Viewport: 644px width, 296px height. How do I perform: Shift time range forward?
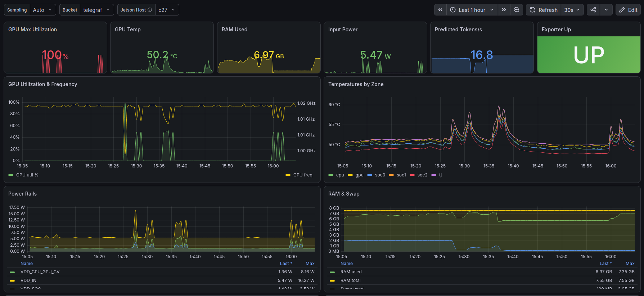click(504, 10)
